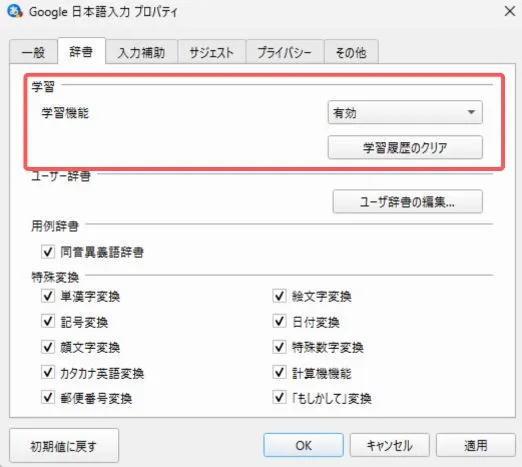Click the 学習 section heading

pyautogui.click(x=43, y=87)
